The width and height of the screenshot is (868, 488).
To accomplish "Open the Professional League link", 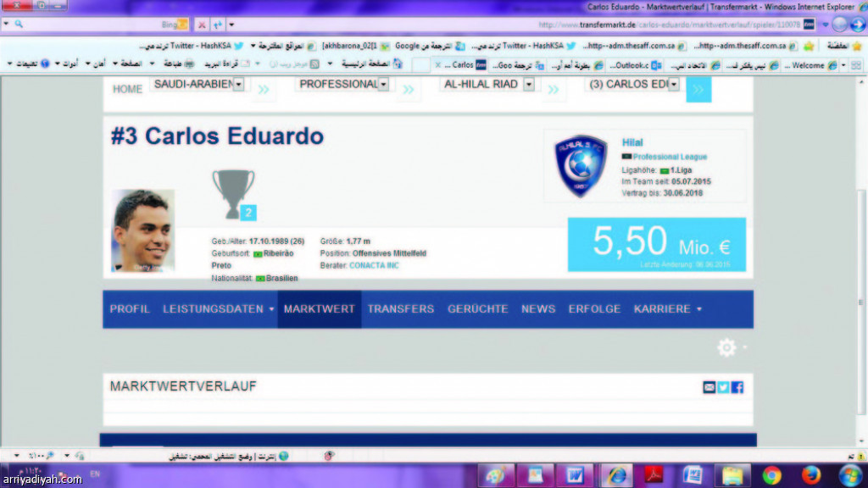I will pyautogui.click(x=670, y=157).
